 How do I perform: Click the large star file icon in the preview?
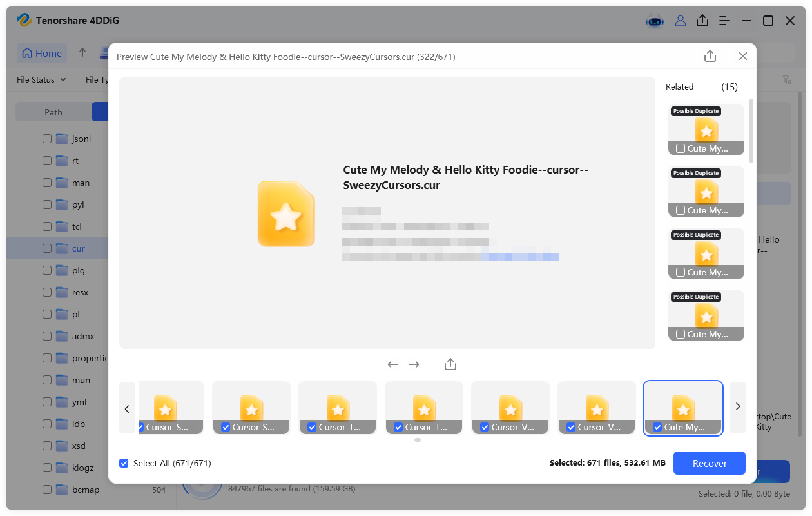tap(286, 213)
